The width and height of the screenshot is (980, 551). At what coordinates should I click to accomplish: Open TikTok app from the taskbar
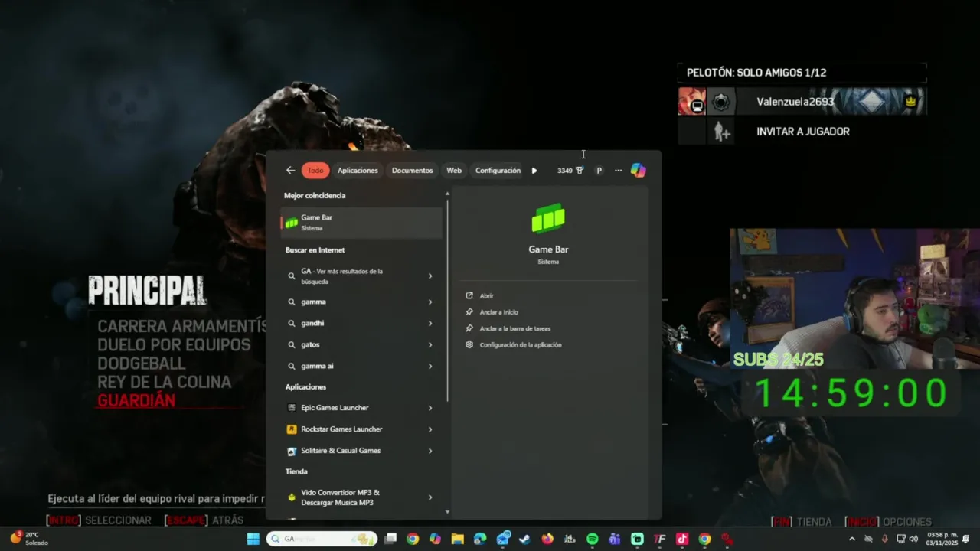click(681, 539)
